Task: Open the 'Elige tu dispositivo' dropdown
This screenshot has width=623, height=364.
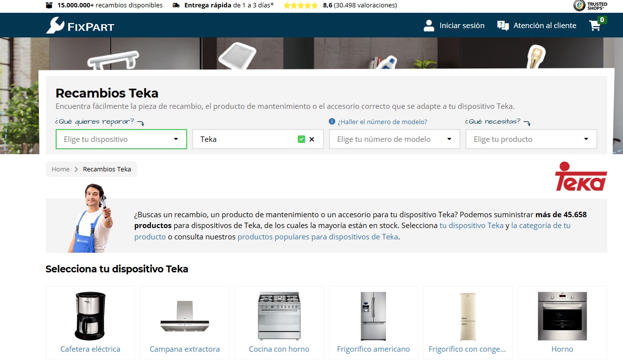Action: 121,139
